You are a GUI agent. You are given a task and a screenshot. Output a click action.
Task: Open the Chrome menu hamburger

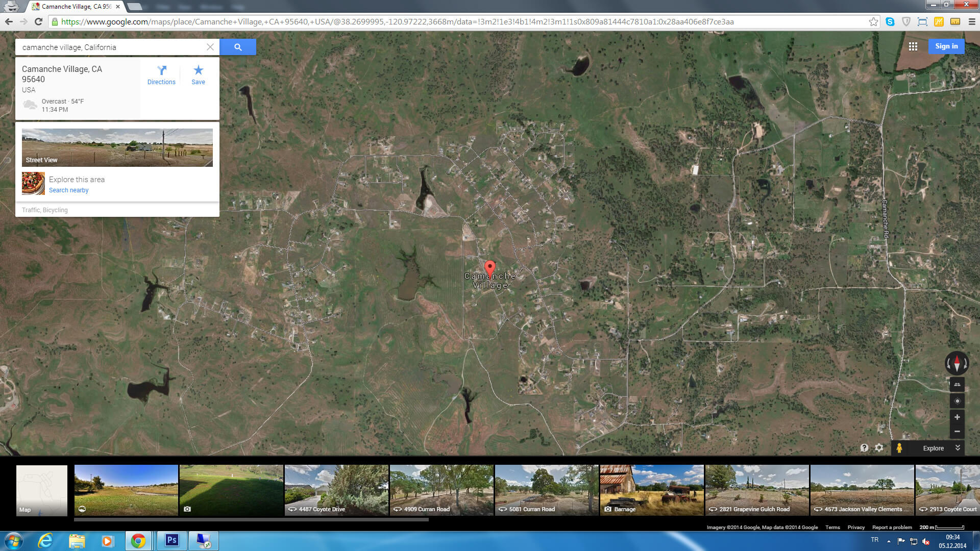coord(972,22)
